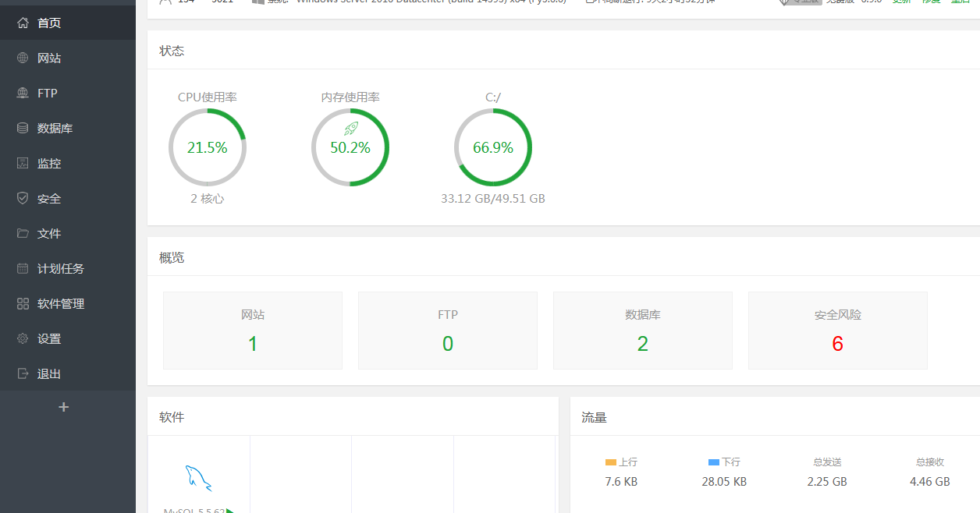Open 数据库 database icon in the sidebar
980x513 pixels.
click(23, 128)
